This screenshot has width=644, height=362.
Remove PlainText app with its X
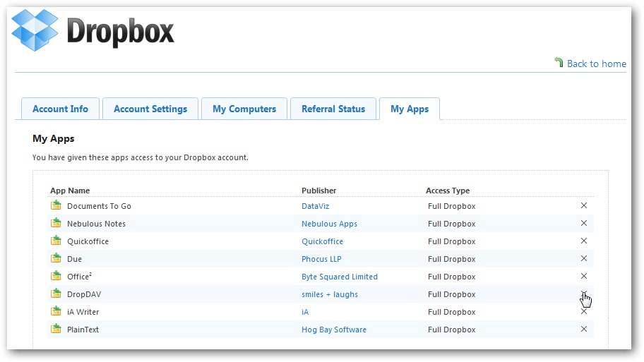tap(583, 329)
